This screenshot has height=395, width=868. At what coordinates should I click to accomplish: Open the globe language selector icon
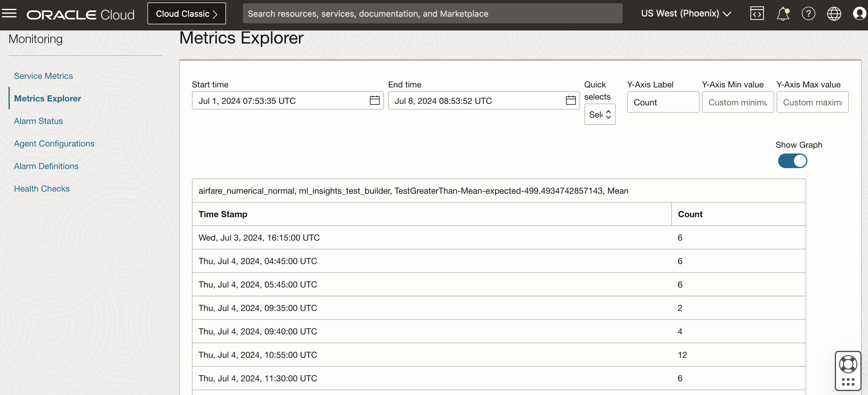[834, 13]
